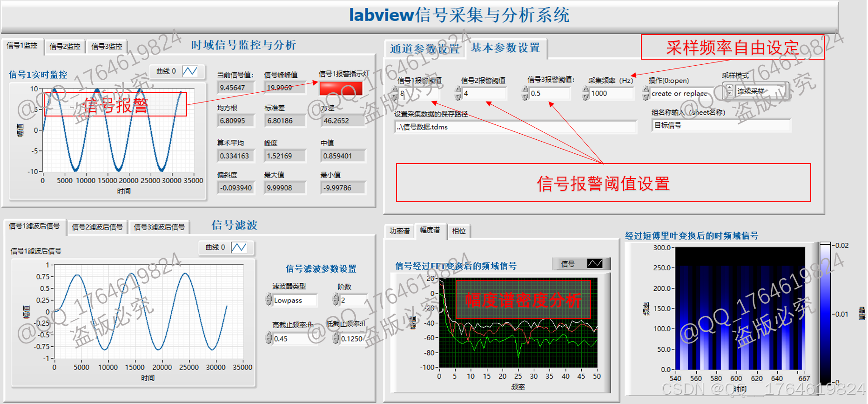
Task: Click the 信号 legend plot icon on FFT graph
Action: tap(595, 264)
